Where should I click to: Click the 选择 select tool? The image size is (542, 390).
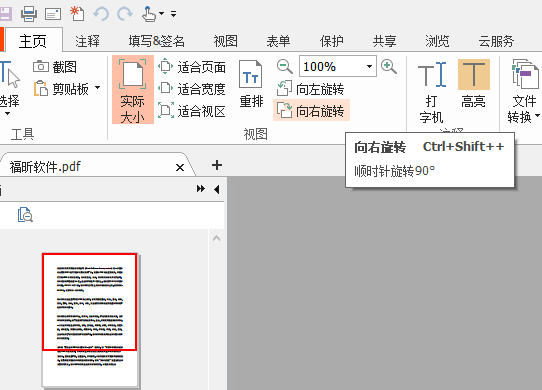pos(9,84)
